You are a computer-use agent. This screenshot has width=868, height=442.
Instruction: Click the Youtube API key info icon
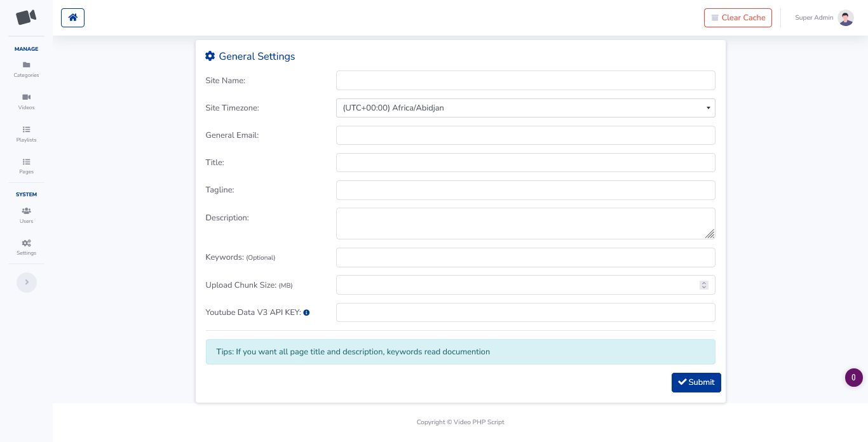(x=306, y=312)
